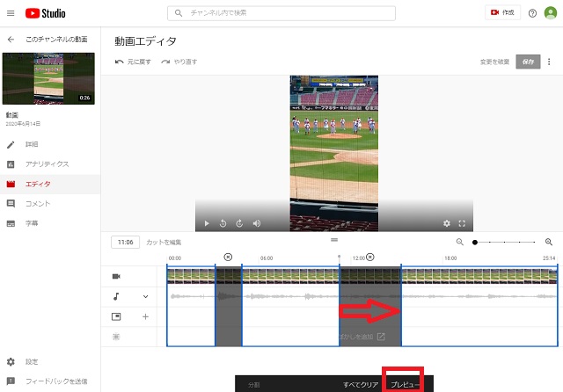Viewport: 563px width, 392px height.
Task: Click the audio track music note icon
Action: coord(116,296)
